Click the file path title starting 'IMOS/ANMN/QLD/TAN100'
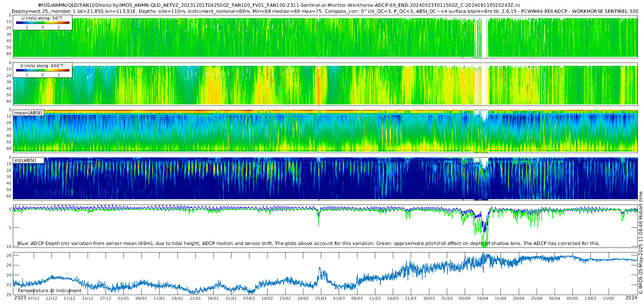The image size is (644, 304). pyautogui.click(x=279, y=5)
